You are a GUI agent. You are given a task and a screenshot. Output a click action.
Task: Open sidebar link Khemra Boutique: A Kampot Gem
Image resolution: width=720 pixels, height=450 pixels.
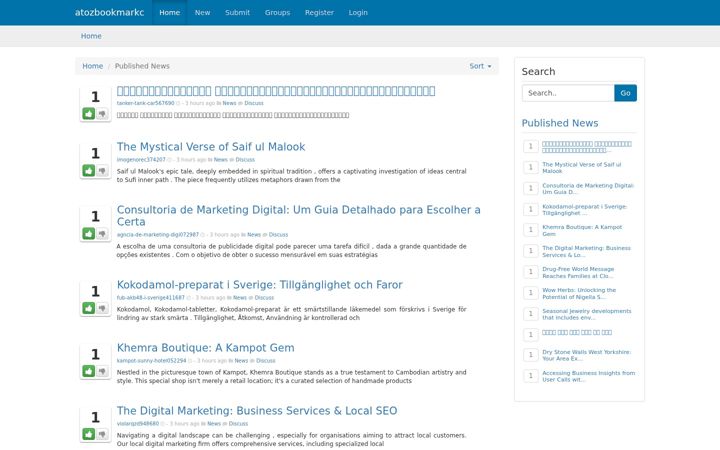click(x=582, y=231)
